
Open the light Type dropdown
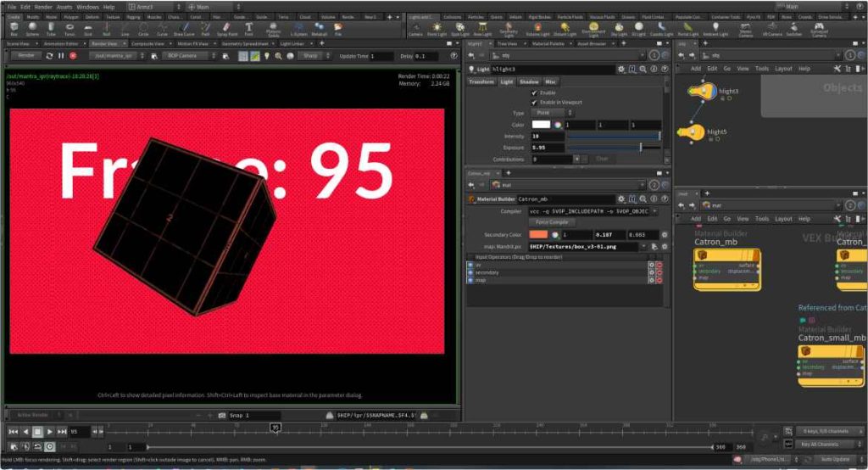552,113
